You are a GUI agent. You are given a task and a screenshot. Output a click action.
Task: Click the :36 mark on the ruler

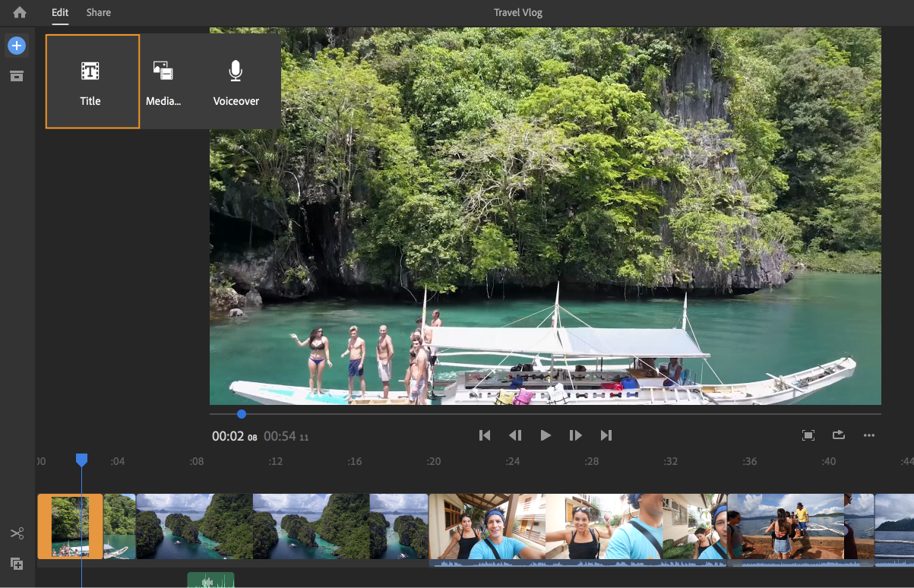[749, 461]
